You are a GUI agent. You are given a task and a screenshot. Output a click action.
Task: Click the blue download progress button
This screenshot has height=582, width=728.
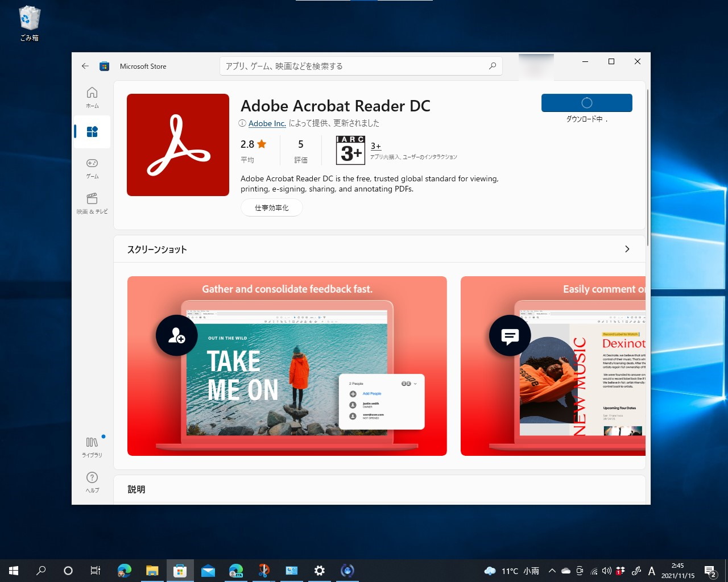(586, 103)
